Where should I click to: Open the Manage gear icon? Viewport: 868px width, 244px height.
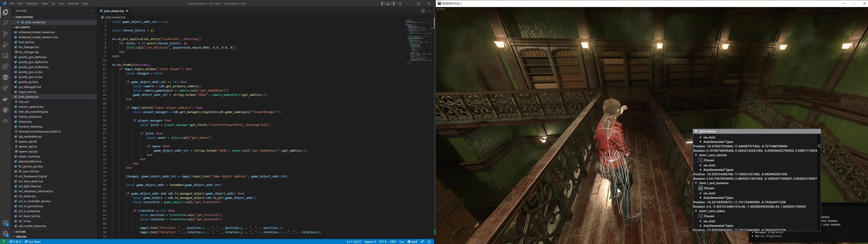pos(5,234)
